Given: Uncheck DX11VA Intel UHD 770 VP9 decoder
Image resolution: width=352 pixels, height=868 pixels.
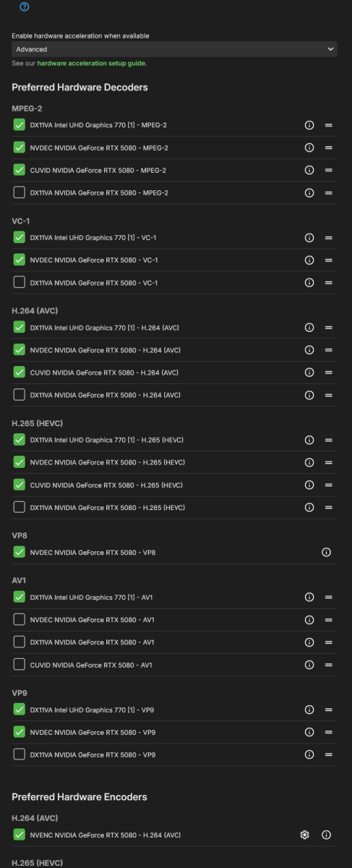Looking at the screenshot, I should pyautogui.click(x=20, y=710).
